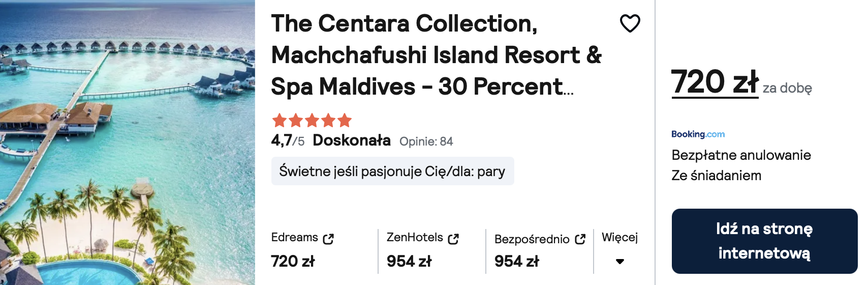
Task: Open Bezpośrednio external link icon
Action: [x=580, y=239]
